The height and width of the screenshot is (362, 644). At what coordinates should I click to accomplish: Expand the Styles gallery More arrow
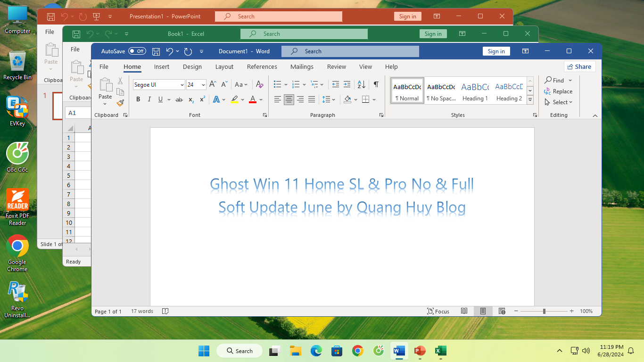point(530,100)
